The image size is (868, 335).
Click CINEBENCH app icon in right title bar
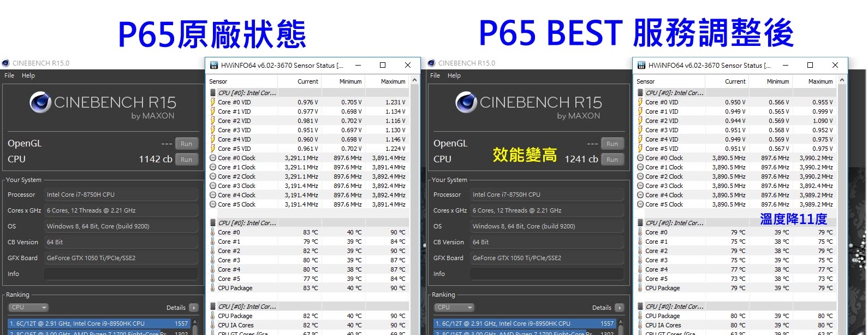click(431, 63)
